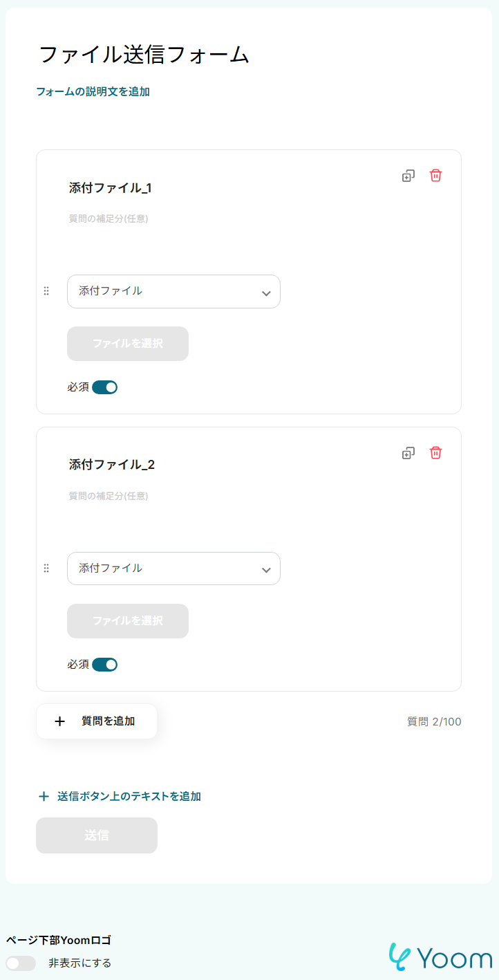Click the 質問を追加 button

(97, 721)
